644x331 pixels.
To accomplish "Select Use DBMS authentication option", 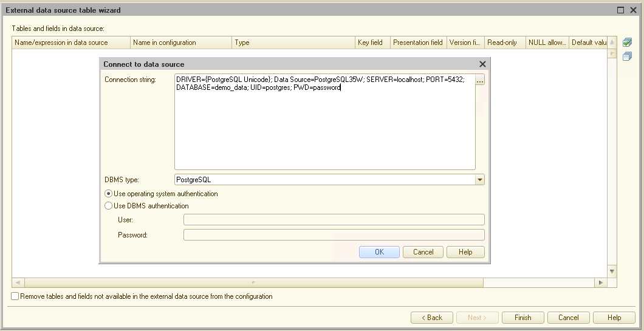I will pyautogui.click(x=109, y=206).
